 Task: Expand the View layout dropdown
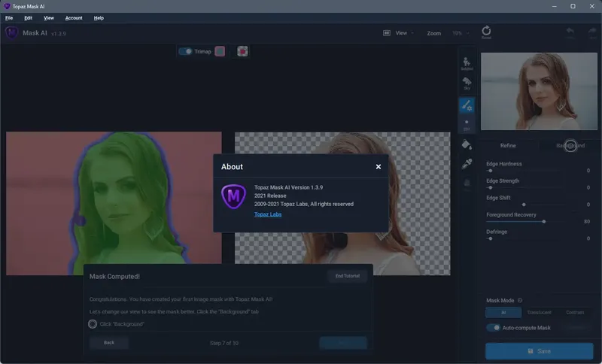pos(405,33)
